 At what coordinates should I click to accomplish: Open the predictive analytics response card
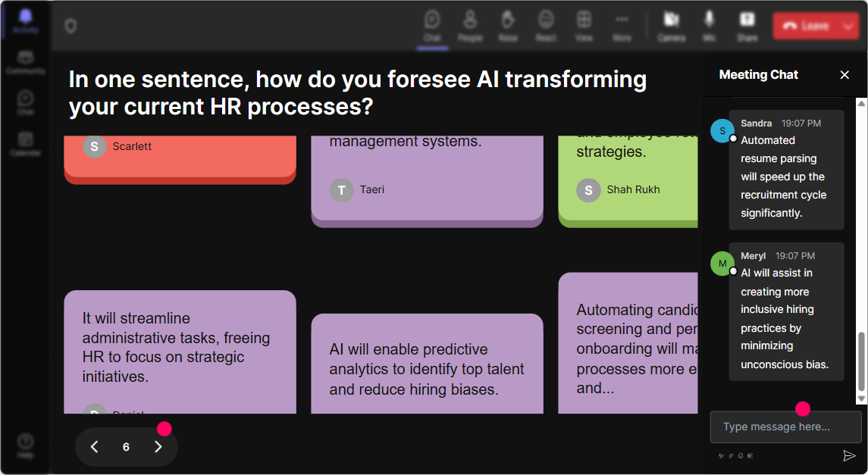(x=427, y=364)
